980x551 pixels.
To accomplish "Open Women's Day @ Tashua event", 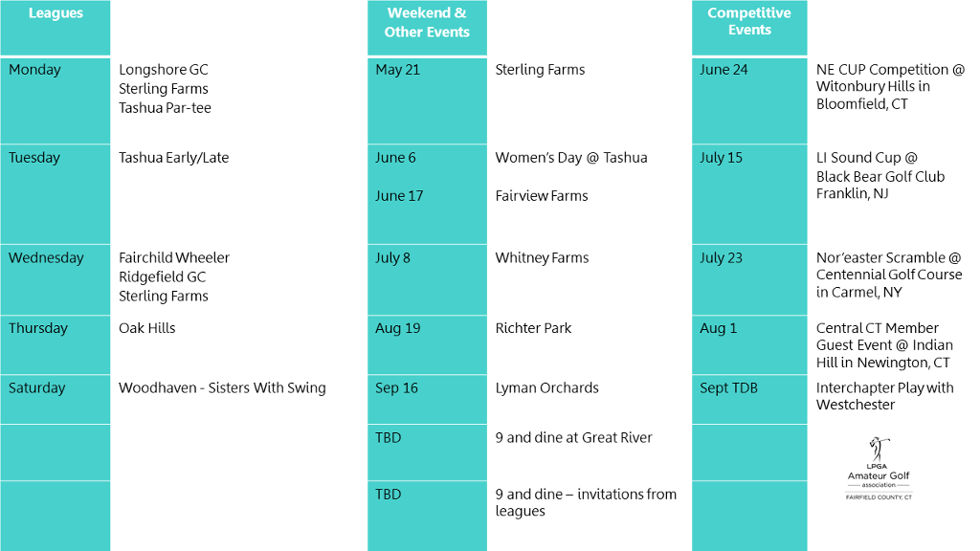I will [571, 158].
